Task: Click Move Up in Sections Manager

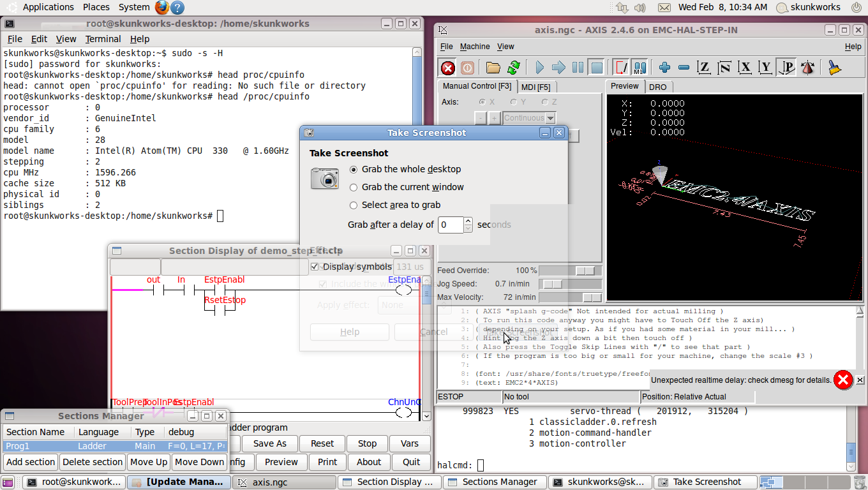Action: [149, 462]
